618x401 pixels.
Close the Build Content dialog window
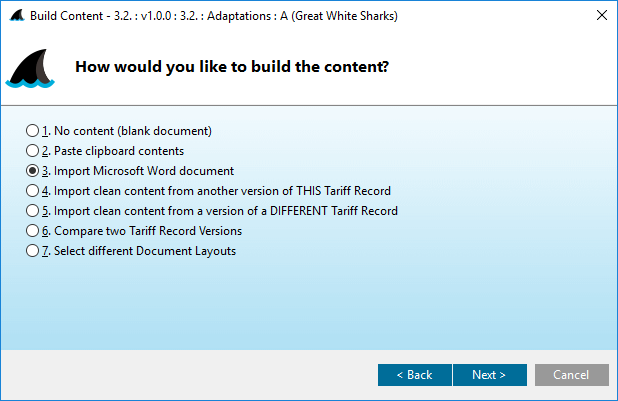coord(601,15)
